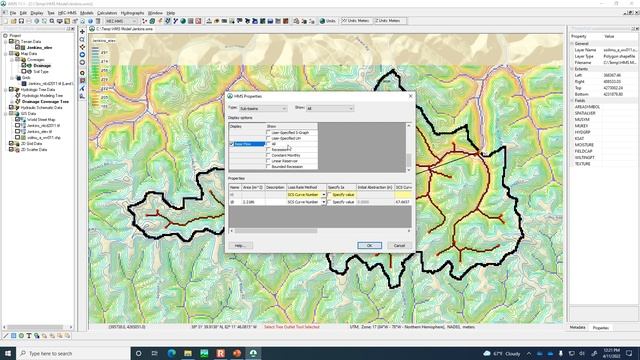Open Loss Rate Method dropdown in yellow row
640x360 pixels.
(324, 195)
